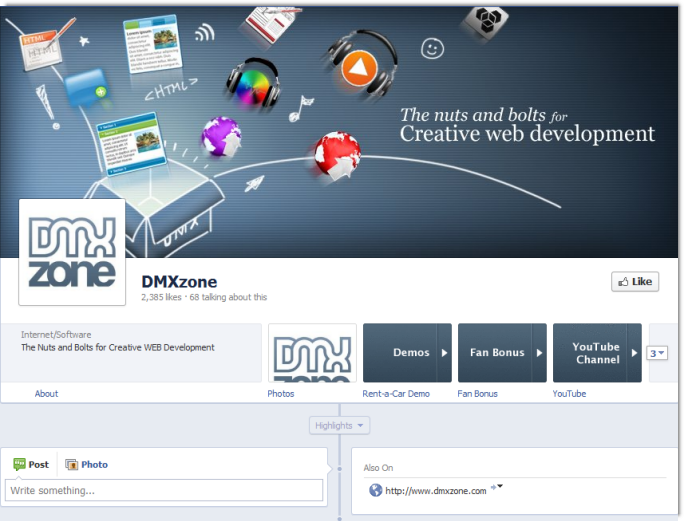
Task: Open the About link
Action: (46, 394)
